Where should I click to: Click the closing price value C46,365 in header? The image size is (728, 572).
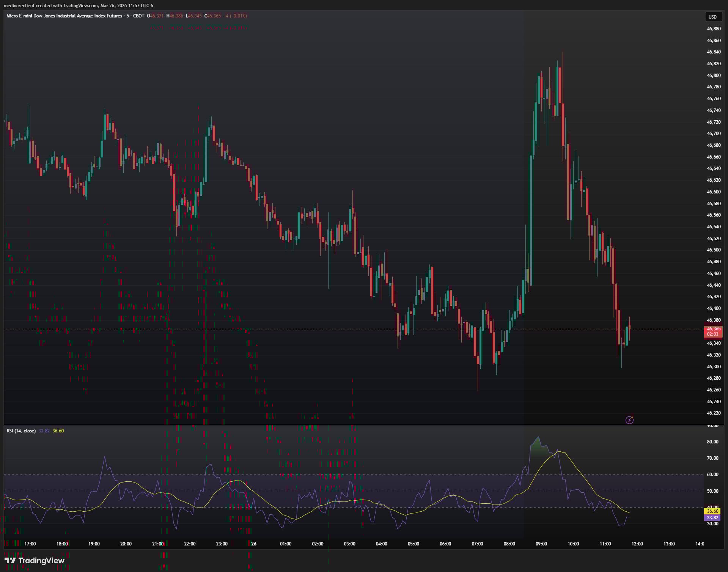coord(212,16)
